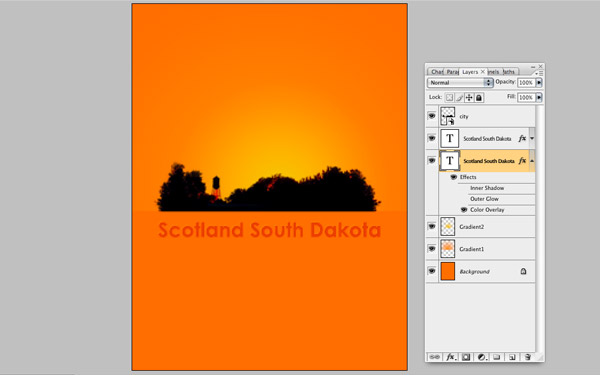Click the Opacity 100% input field
Viewport: 600px width, 375px height.
(527, 83)
